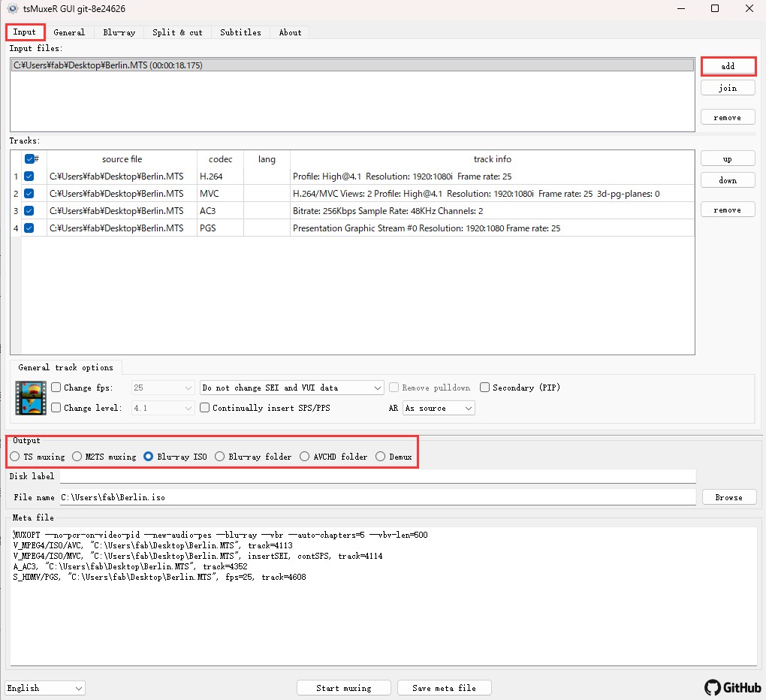766x700 pixels.
Task: Enable the Change fps checkbox
Action: point(56,388)
